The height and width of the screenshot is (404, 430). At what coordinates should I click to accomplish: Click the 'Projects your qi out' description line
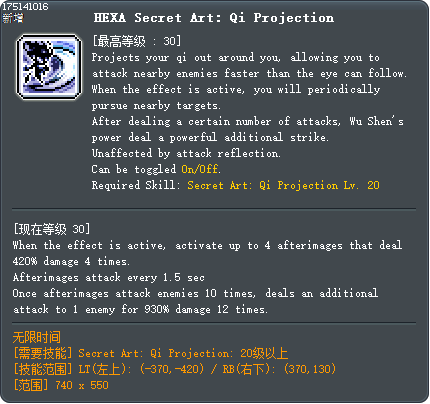[236, 57]
